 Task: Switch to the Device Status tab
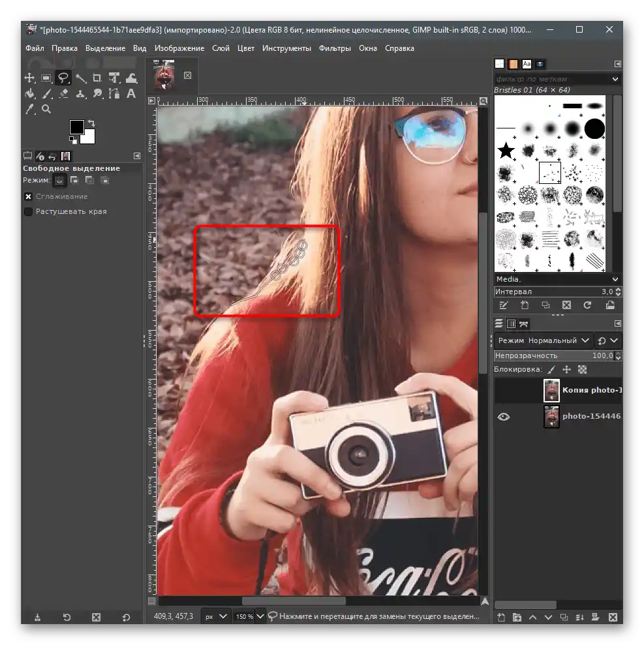pos(40,156)
